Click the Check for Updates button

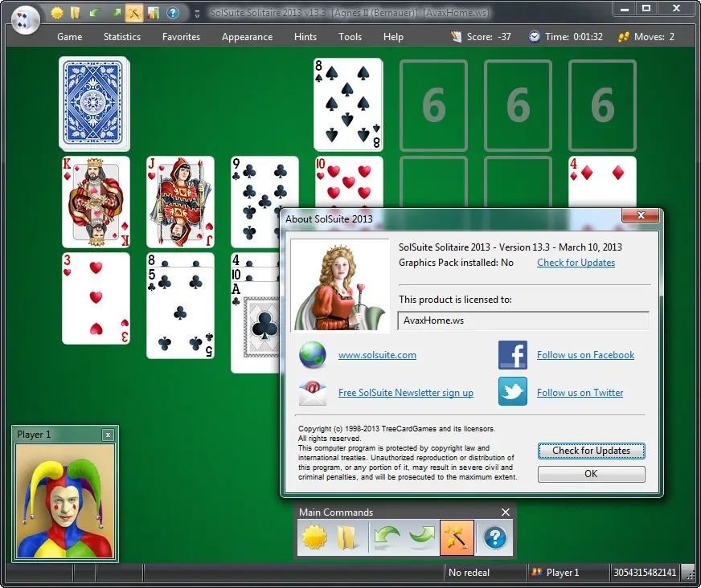pyautogui.click(x=591, y=451)
